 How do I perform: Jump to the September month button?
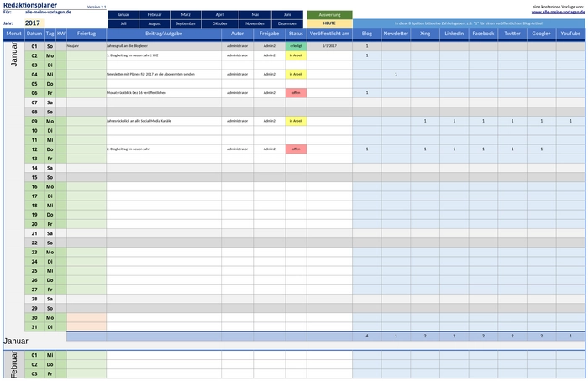click(x=186, y=23)
